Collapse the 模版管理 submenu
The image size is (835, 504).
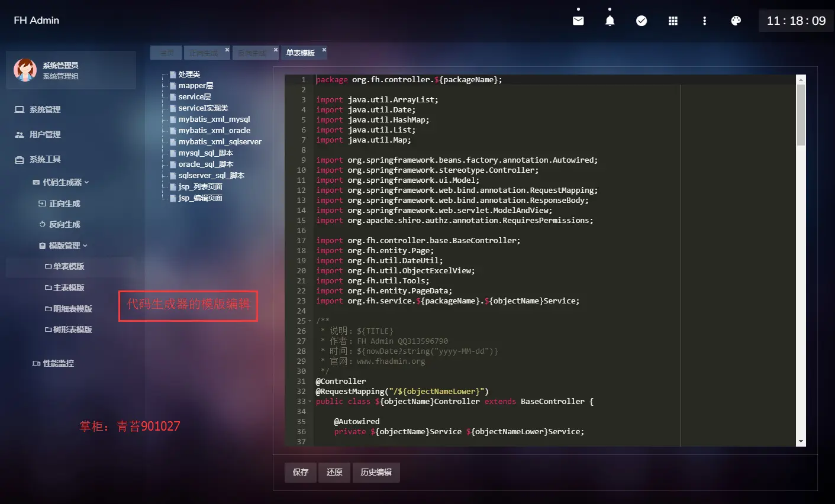[x=63, y=245]
